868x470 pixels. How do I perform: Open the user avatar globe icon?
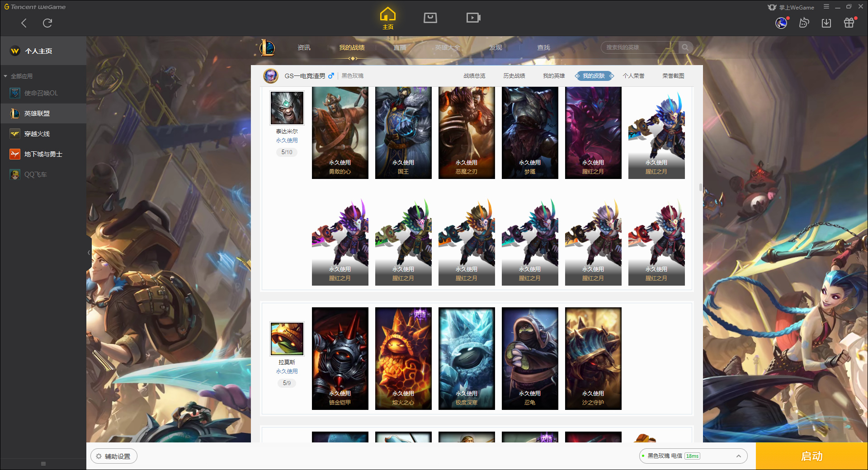click(x=781, y=23)
